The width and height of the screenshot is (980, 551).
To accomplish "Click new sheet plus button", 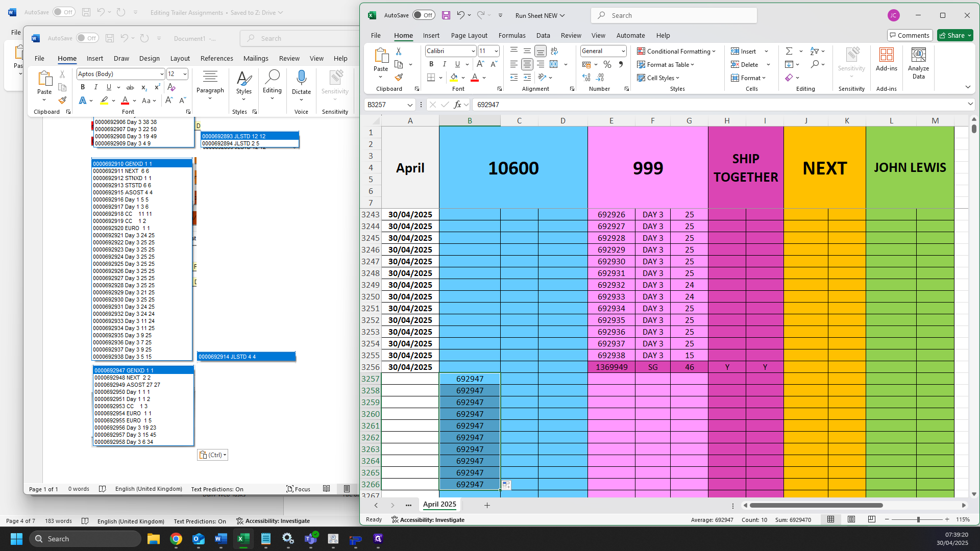I will tap(487, 505).
